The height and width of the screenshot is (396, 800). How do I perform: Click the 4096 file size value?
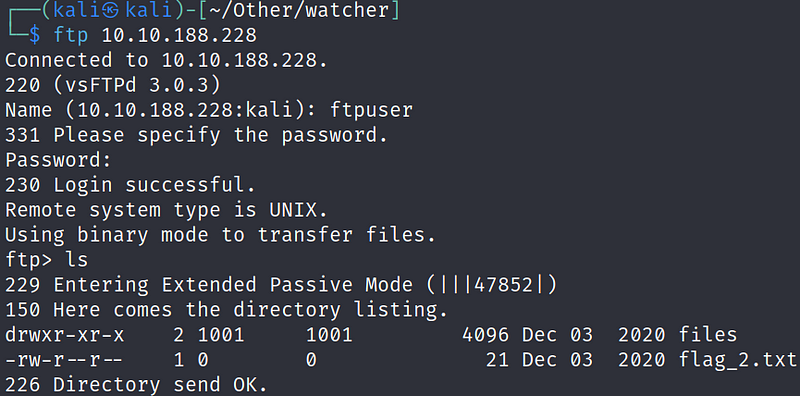coord(485,335)
